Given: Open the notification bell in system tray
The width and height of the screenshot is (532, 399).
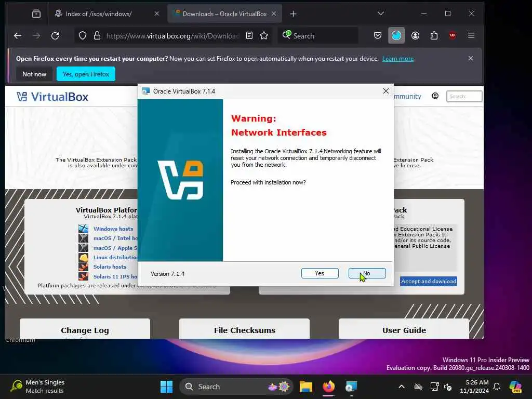Looking at the screenshot, I should [496, 387].
